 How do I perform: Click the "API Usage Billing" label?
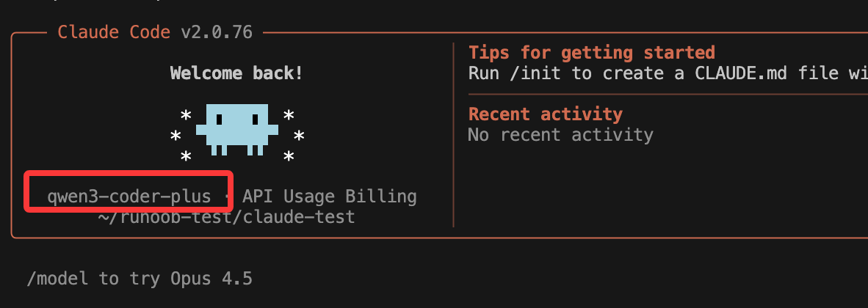(330, 197)
